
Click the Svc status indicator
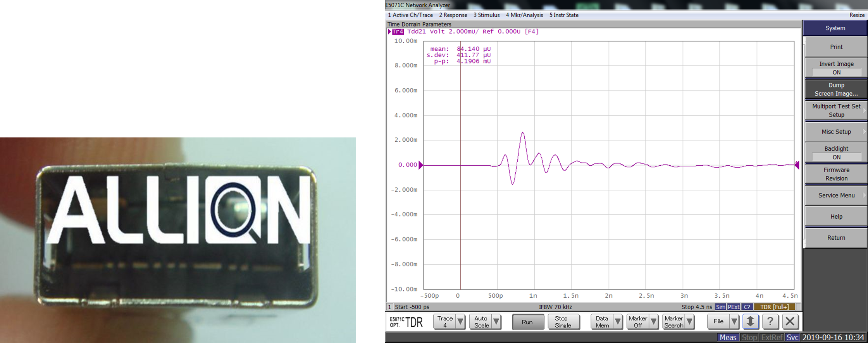[x=792, y=338]
